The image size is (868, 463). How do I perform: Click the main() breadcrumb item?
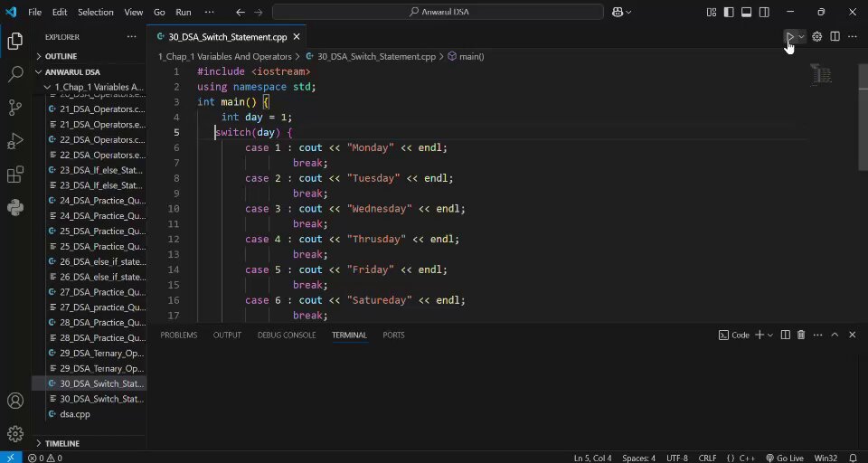pos(467,56)
